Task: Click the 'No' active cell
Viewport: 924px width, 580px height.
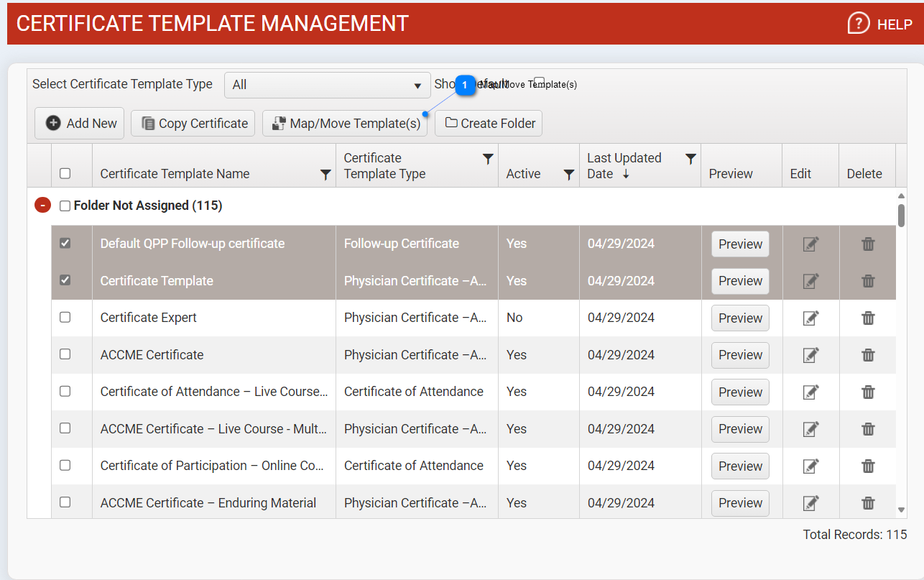Action: (x=514, y=318)
